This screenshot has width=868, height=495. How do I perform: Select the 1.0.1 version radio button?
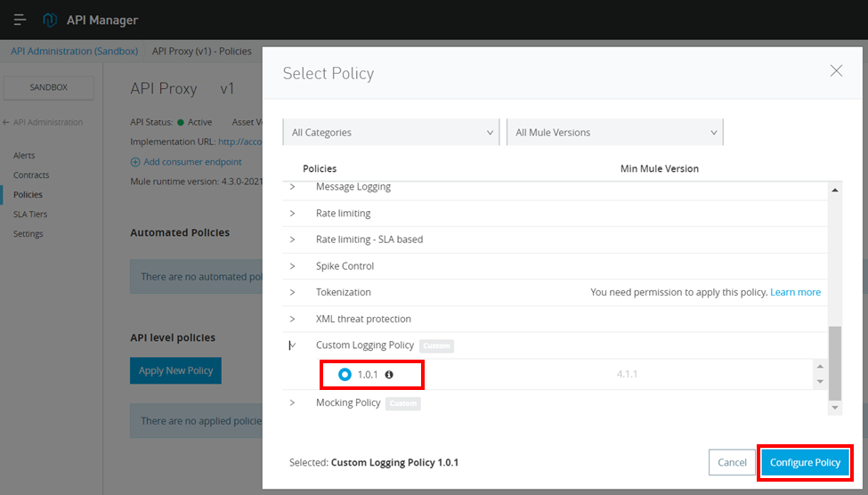tap(345, 375)
